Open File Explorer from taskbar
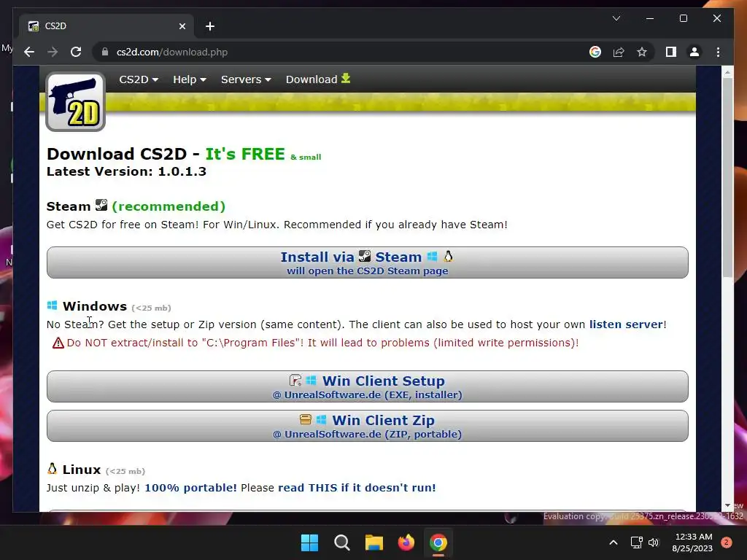Image resolution: width=747 pixels, height=560 pixels. tap(374, 542)
